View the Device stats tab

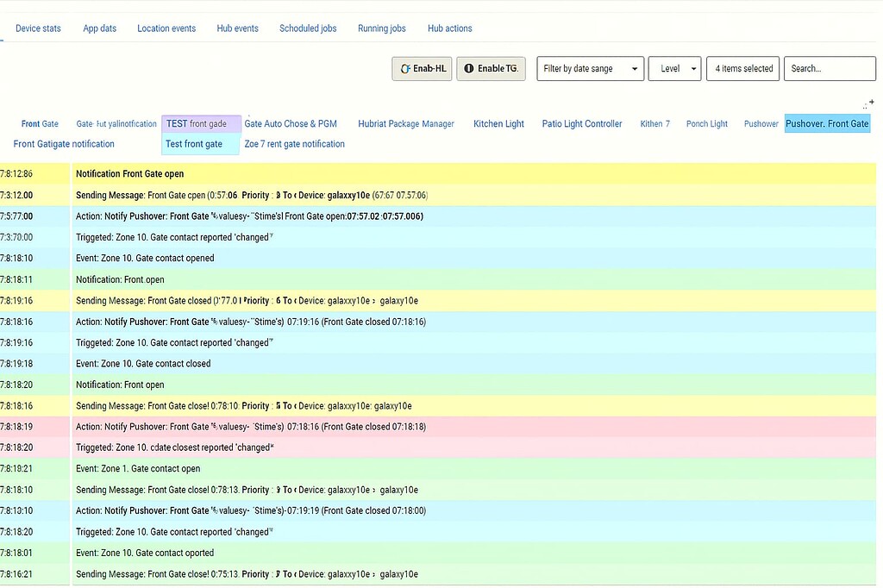(x=38, y=28)
